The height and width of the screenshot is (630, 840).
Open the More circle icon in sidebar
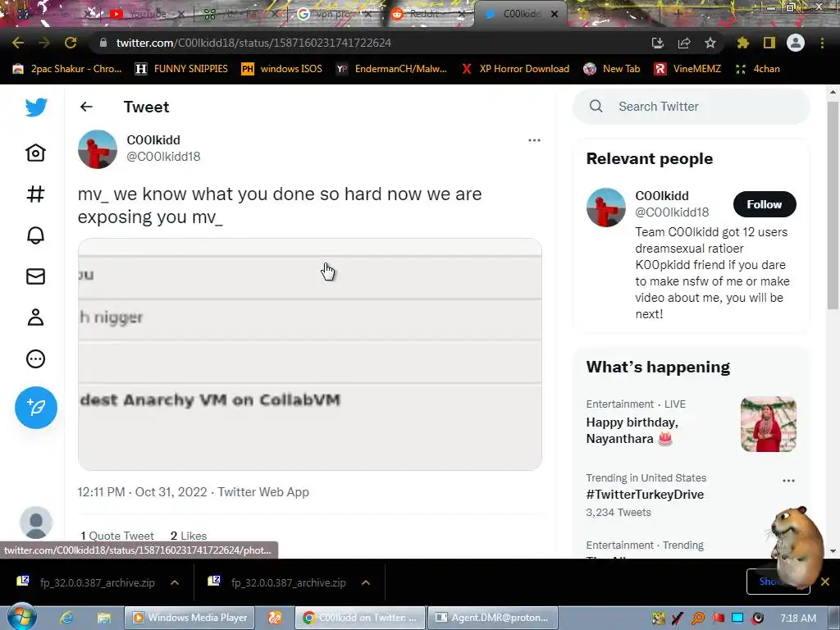pyautogui.click(x=36, y=359)
